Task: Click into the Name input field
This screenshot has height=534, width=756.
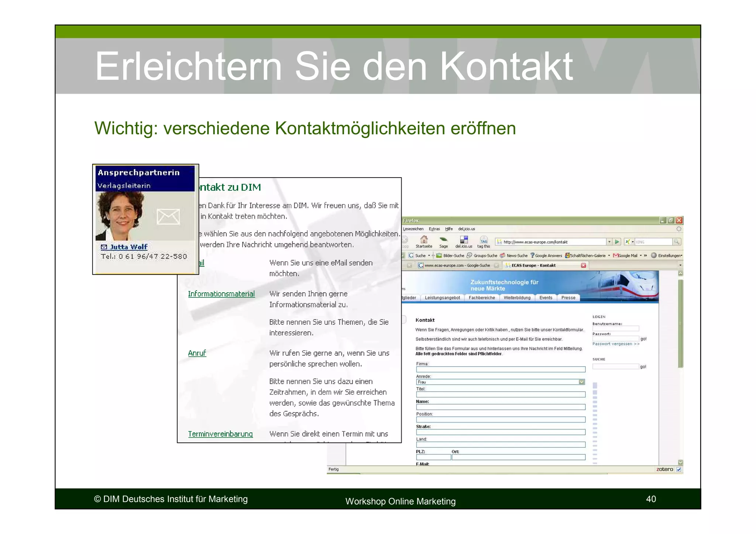Action: 501,407
